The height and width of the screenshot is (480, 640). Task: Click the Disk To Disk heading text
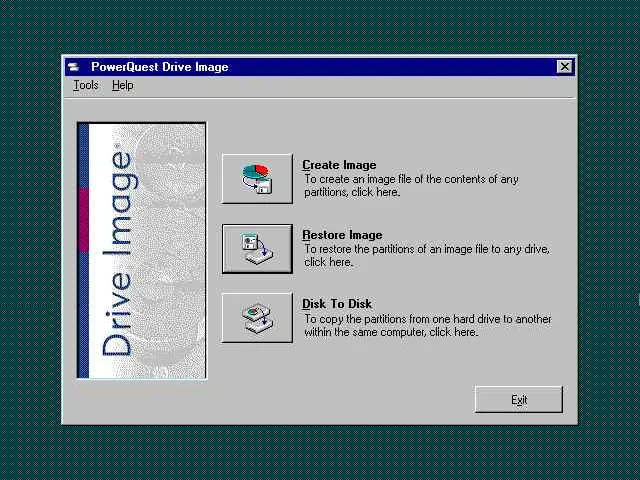[337, 304]
